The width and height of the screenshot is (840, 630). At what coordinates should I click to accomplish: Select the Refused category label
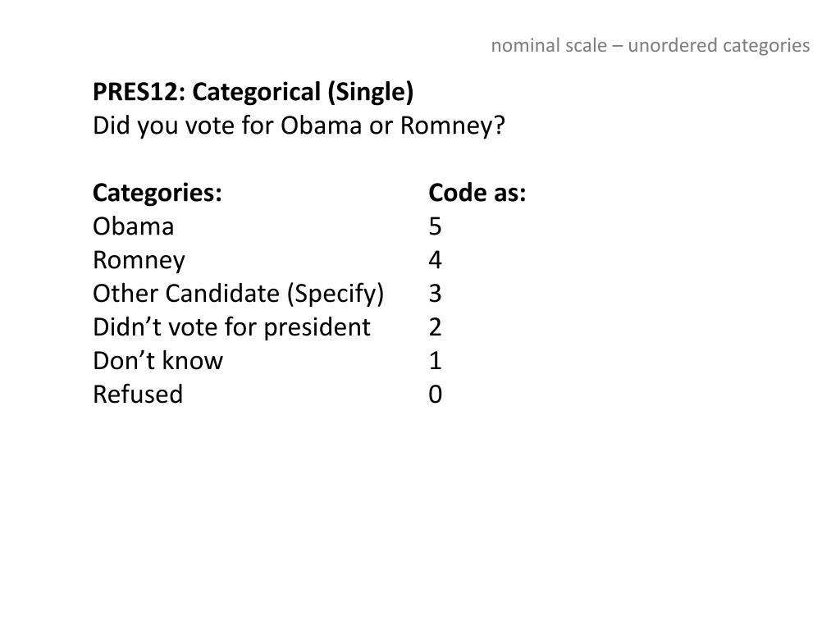[138, 394]
